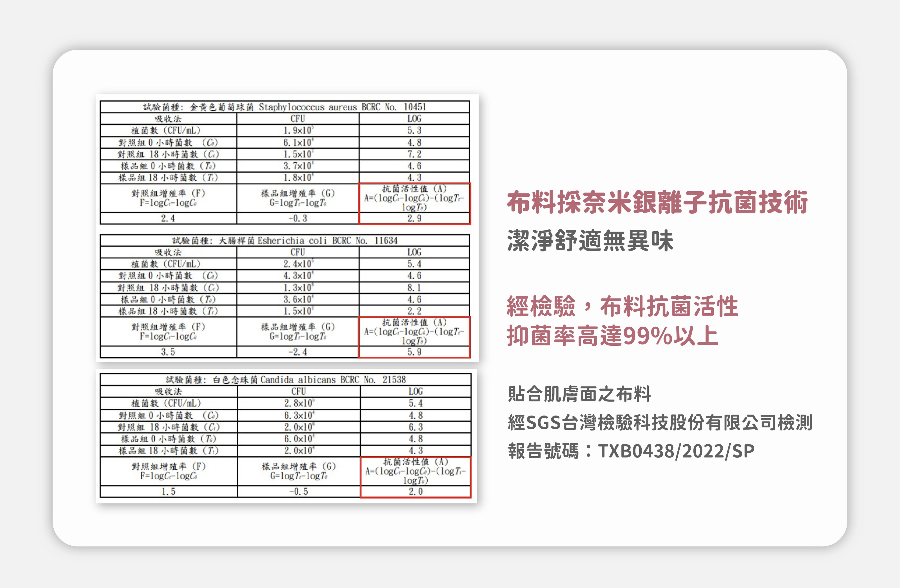
Task: Click the text 經檢驗,布料抗菌活性
Action: point(622,306)
